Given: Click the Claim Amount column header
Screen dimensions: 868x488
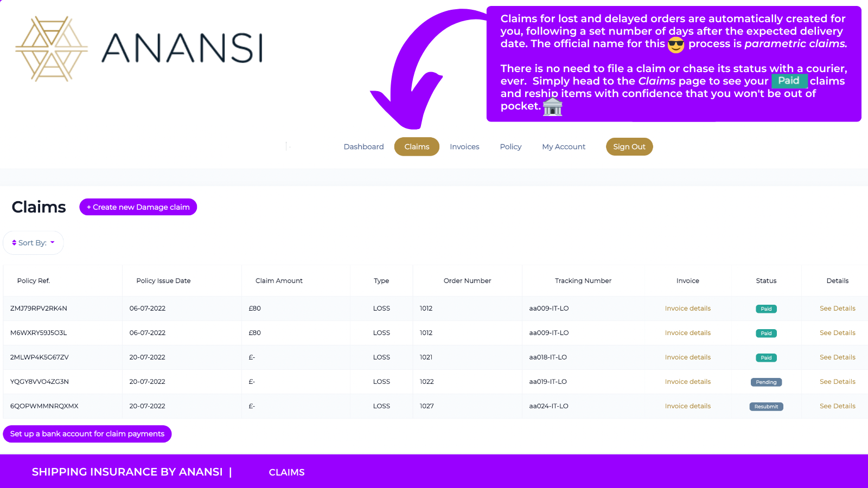Looking at the screenshot, I should pyautogui.click(x=279, y=281).
